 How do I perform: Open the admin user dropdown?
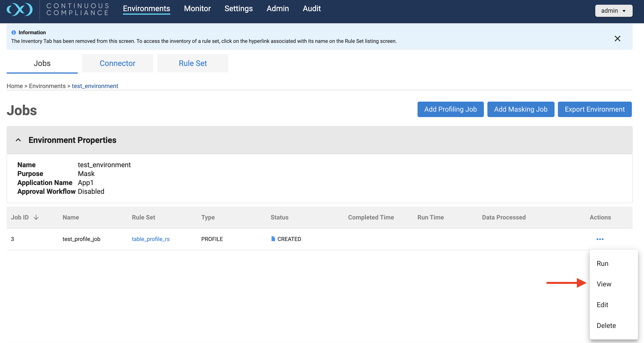pyautogui.click(x=613, y=11)
